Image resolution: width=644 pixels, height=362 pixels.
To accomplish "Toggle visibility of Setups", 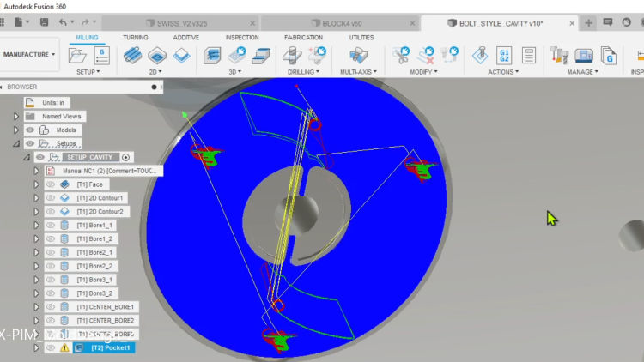I will coord(30,143).
